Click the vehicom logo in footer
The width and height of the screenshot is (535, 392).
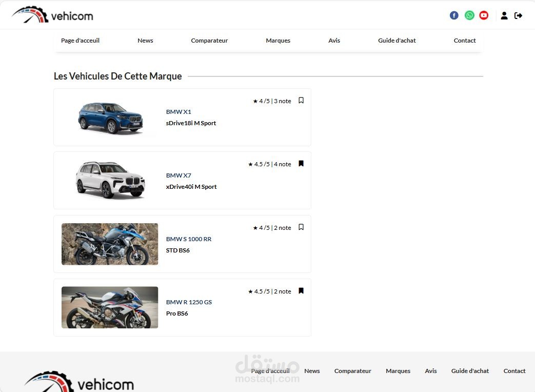[79, 381]
